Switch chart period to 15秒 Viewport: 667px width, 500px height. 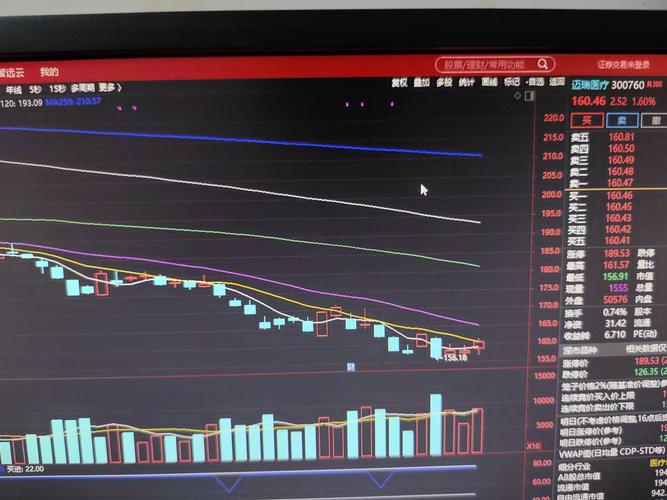pyautogui.click(x=57, y=89)
